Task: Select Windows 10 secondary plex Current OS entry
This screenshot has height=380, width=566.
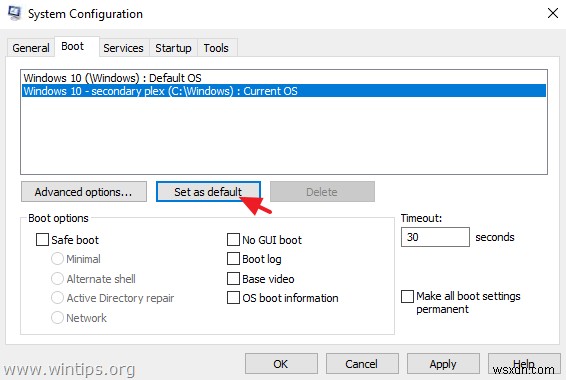Action: pyautogui.click(x=284, y=91)
